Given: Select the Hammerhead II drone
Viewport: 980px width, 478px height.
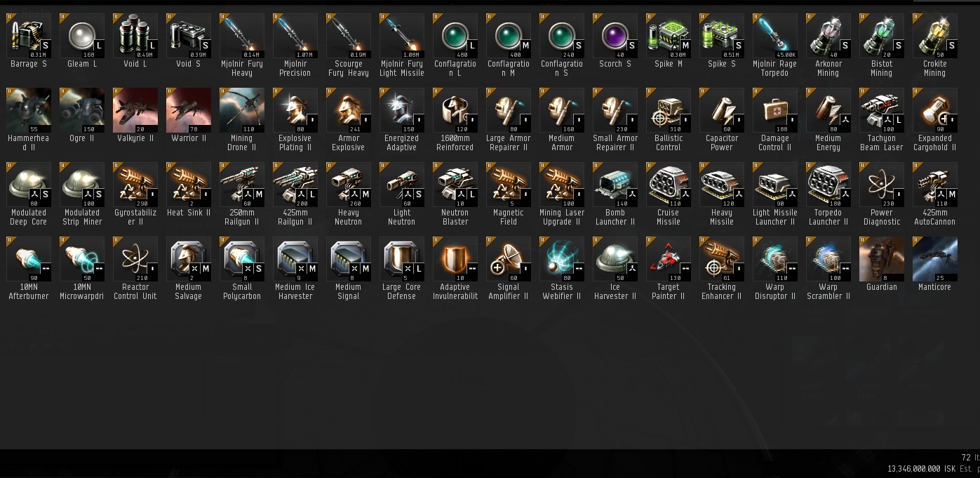Looking at the screenshot, I should [x=29, y=110].
